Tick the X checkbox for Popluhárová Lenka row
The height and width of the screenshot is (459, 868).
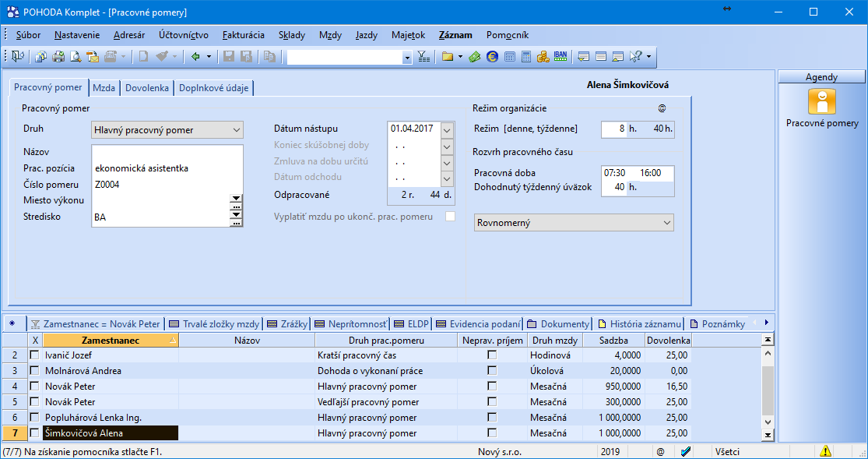34,417
